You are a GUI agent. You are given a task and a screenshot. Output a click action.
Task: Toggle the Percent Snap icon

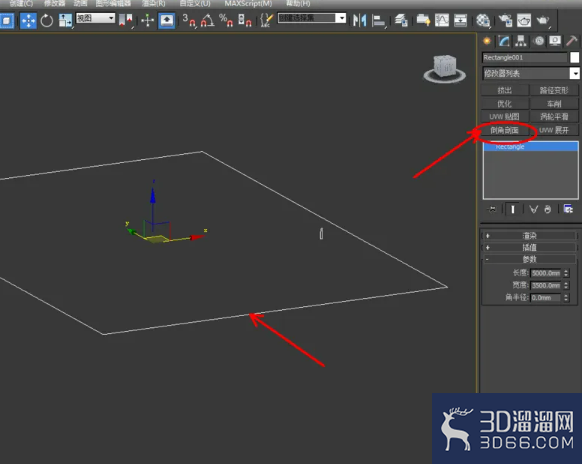pyautogui.click(x=226, y=20)
